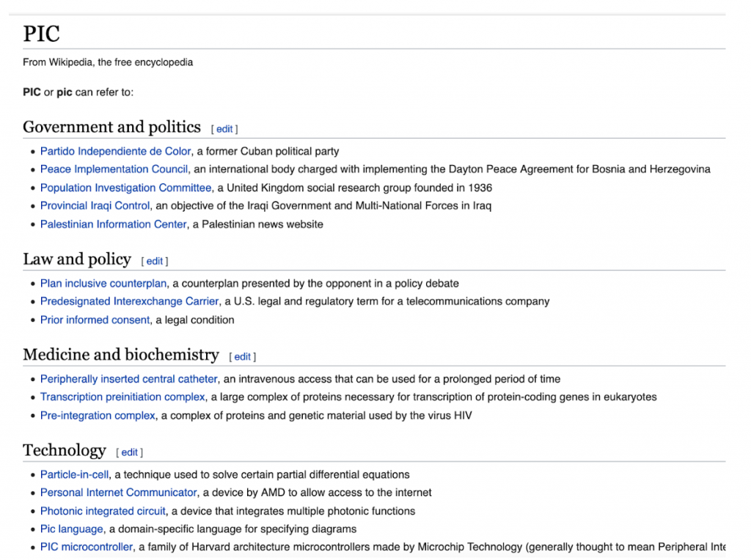This screenshot has width=751, height=560.
Task: Open the Prior informed consent article
Action: click(95, 320)
